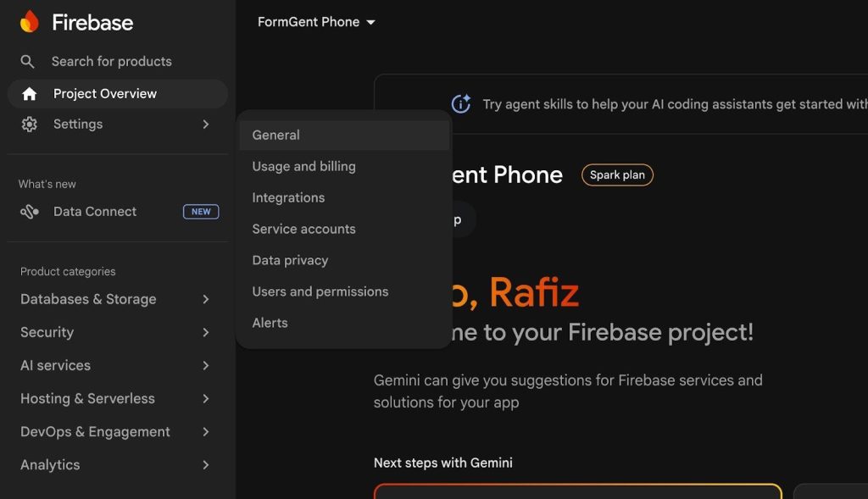Click the Data Connect icon

[30, 212]
